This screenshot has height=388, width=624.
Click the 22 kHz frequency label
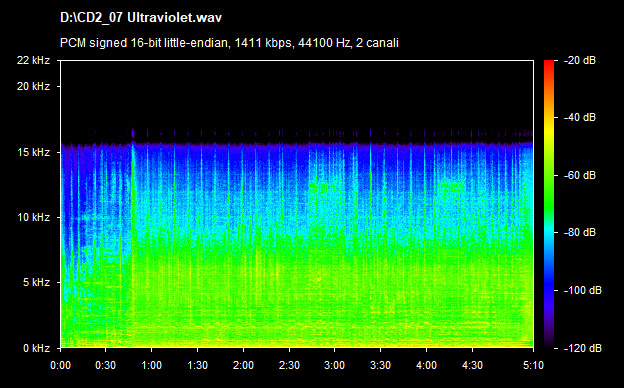click(33, 60)
